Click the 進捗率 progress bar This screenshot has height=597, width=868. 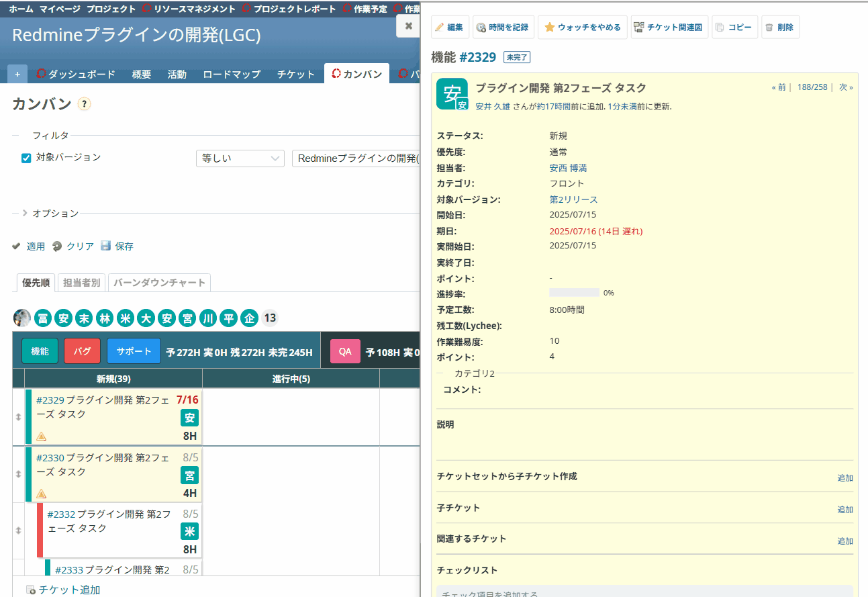[574, 293]
